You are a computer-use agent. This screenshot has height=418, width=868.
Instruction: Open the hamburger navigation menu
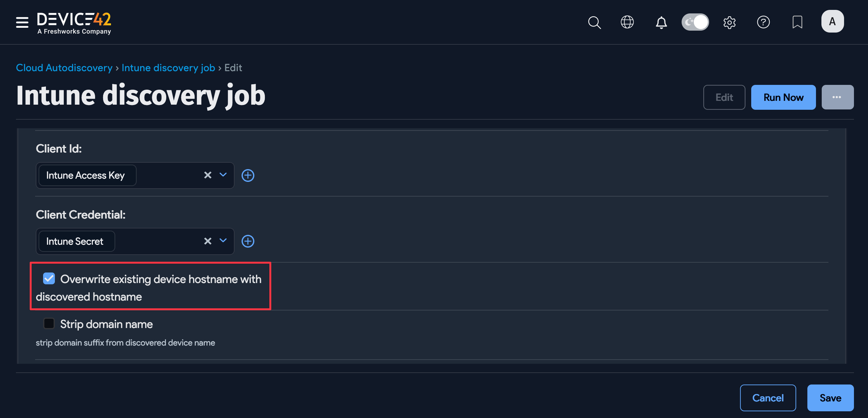coord(22,22)
